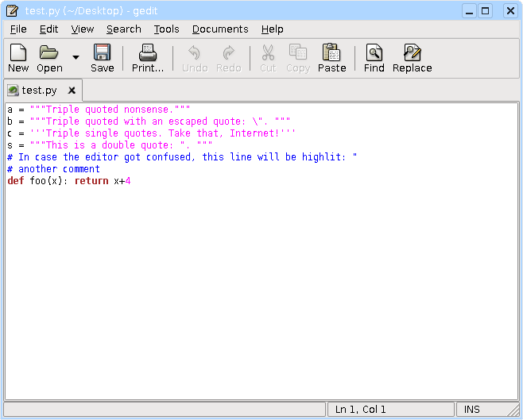Click the INS insert mode indicator
The height and width of the screenshot is (420, 523).
tap(471, 410)
